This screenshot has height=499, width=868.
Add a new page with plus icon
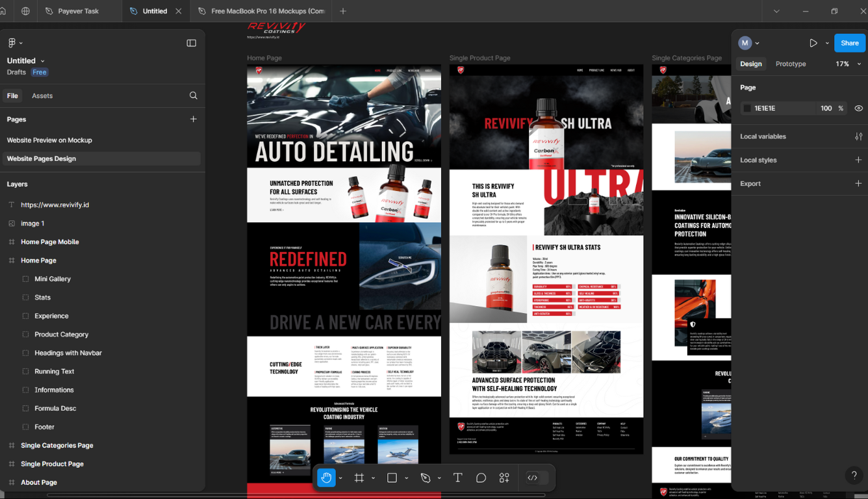click(193, 120)
